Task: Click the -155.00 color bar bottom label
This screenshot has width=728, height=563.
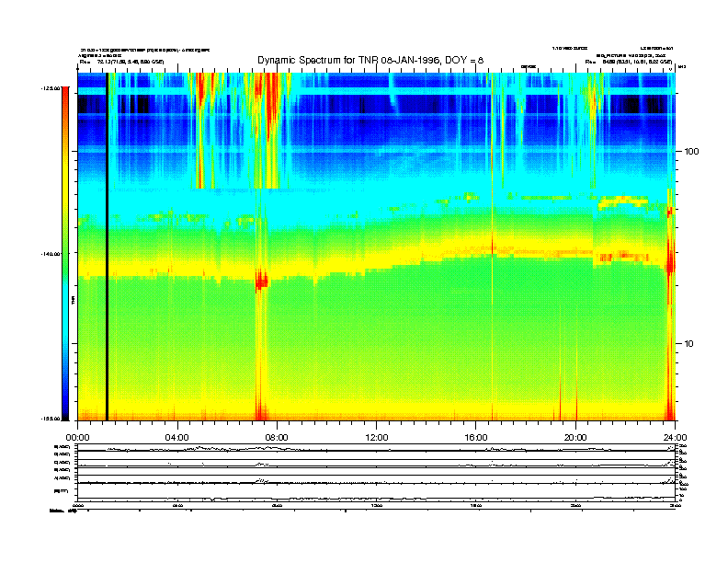Action: click(51, 419)
